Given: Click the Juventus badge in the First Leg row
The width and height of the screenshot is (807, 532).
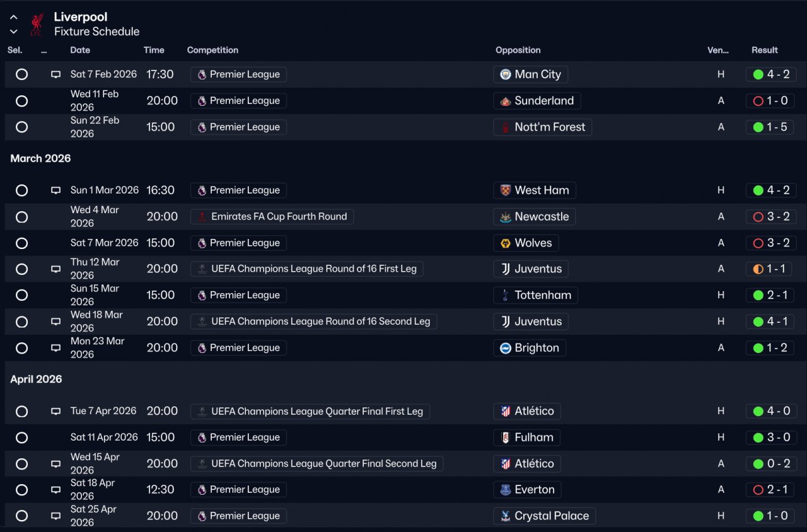Looking at the screenshot, I should click(x=505, y=269).
